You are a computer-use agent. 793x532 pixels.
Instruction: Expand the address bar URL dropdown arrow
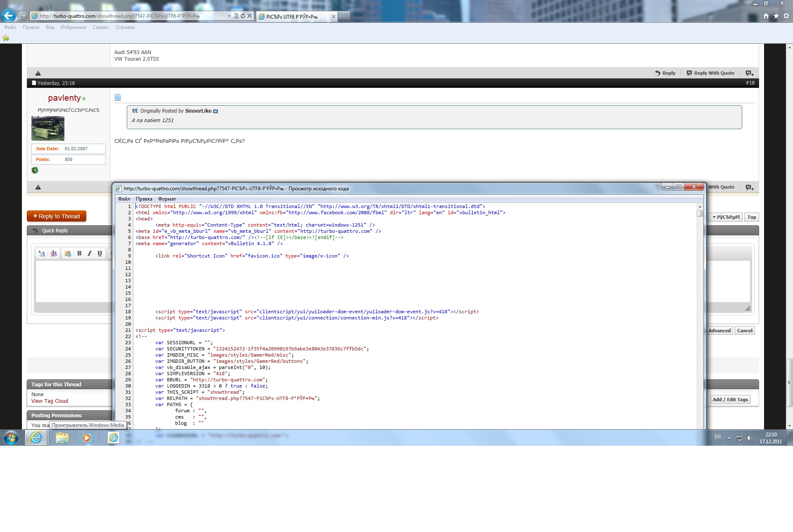tap(229, 16)
